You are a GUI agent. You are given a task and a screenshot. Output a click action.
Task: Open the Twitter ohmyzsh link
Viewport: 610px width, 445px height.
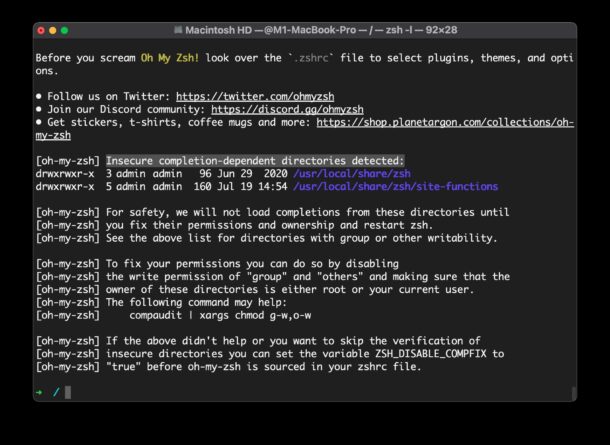point(255,96)
